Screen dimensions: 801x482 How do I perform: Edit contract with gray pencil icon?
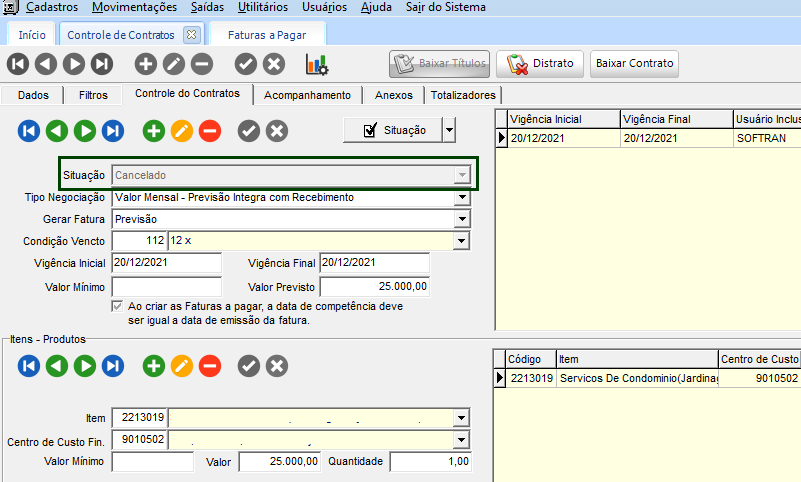174,64
